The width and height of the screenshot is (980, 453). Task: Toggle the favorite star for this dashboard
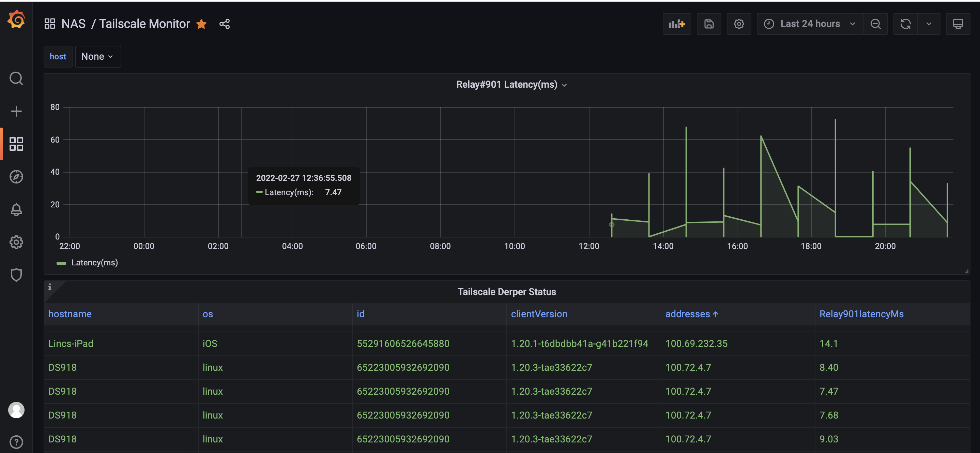[x=201, y=24]
